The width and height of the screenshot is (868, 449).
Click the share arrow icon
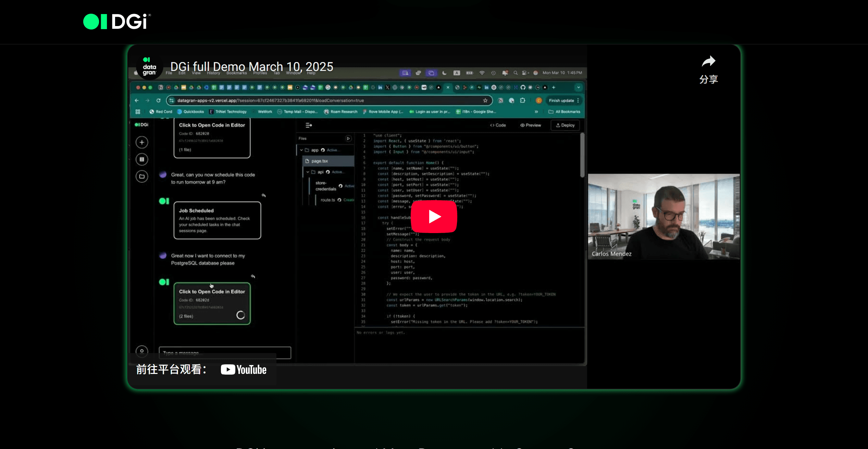coord(708,62)
